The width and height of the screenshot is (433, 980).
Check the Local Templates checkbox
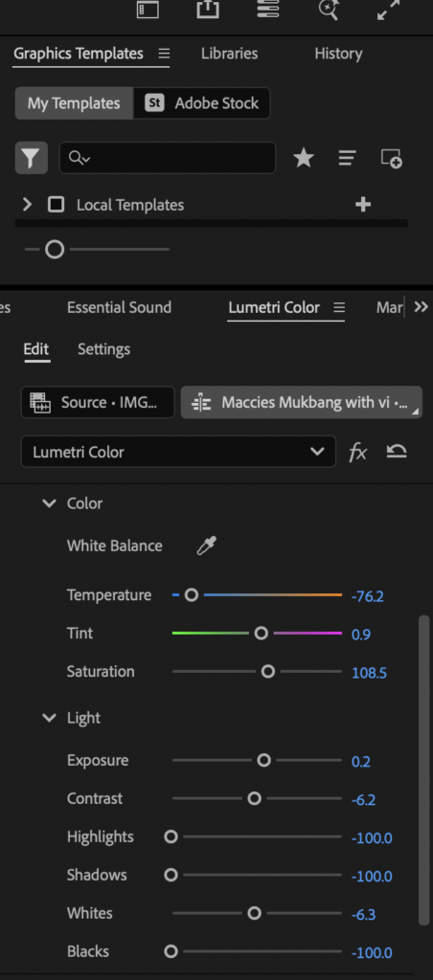point(57,205)
